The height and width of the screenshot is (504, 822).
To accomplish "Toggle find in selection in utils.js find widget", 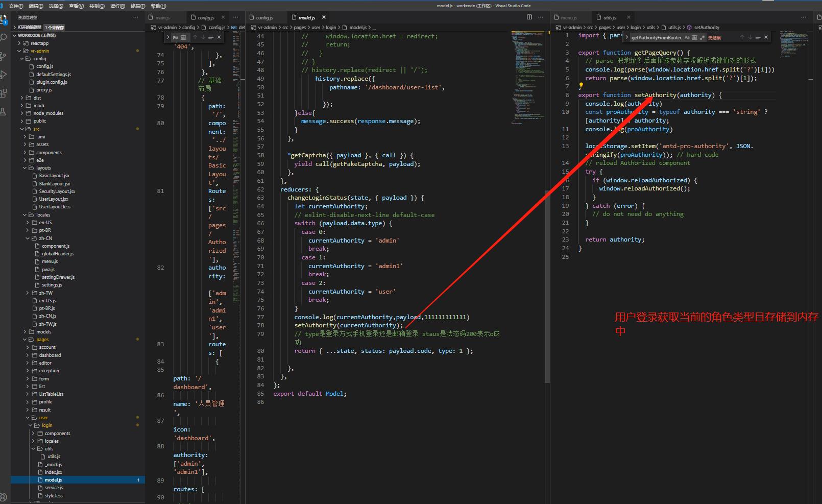I will pyautogui.click(x=758, y=37).
